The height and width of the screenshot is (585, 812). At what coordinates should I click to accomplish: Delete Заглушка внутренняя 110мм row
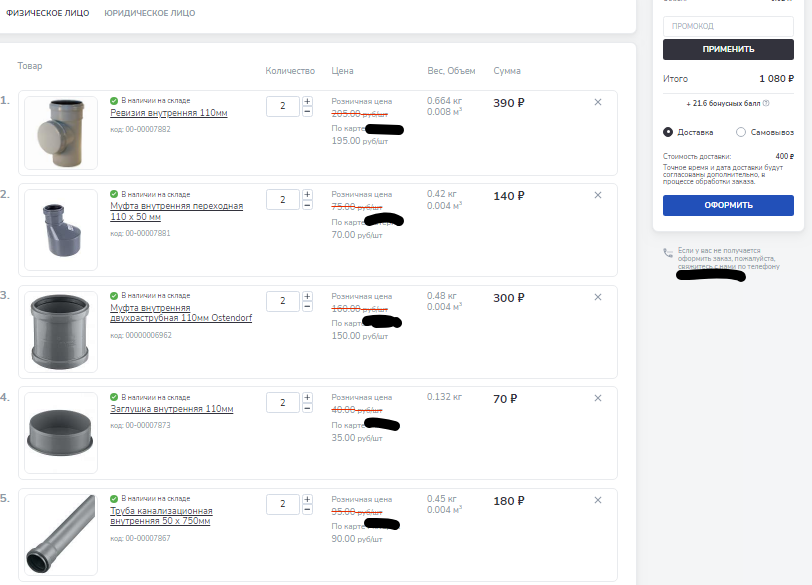pyautogui.click(x=598, y=398)
